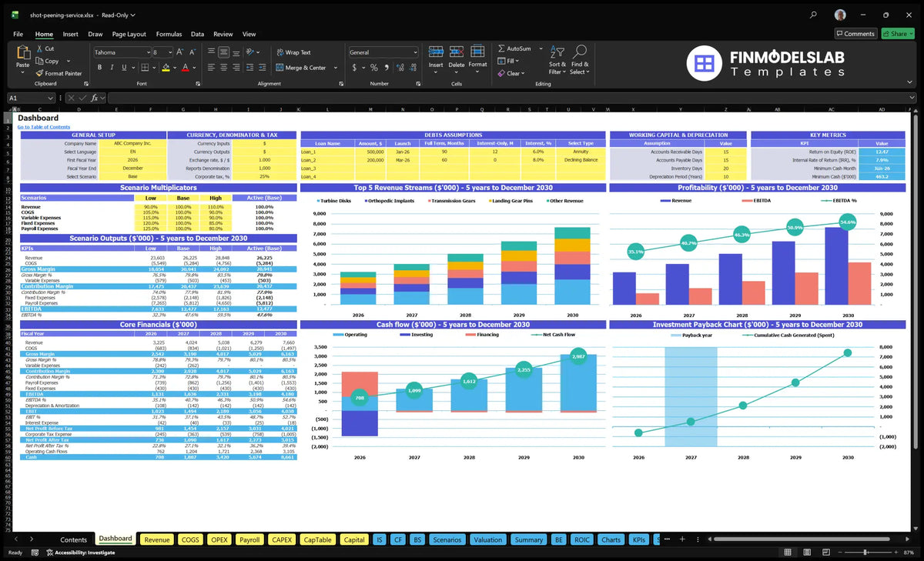This screenshot has width=924, height=561.
Task: Toggle bold formatting
Action: 100,68
